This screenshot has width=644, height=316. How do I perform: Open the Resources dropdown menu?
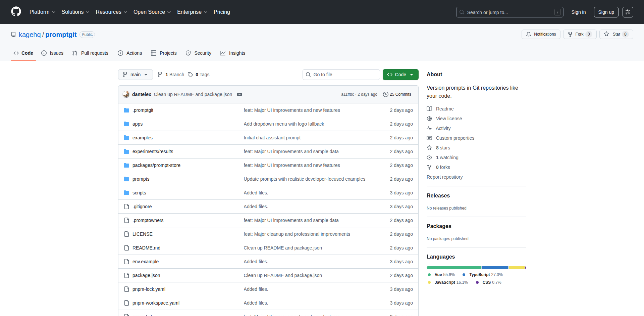click(111, 12)
